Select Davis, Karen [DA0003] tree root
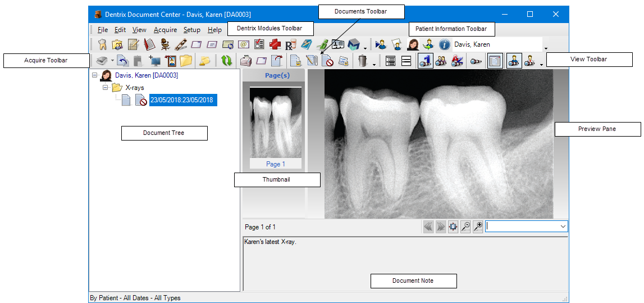The height and width of the screenshot is (303, 644). (146, 75)
